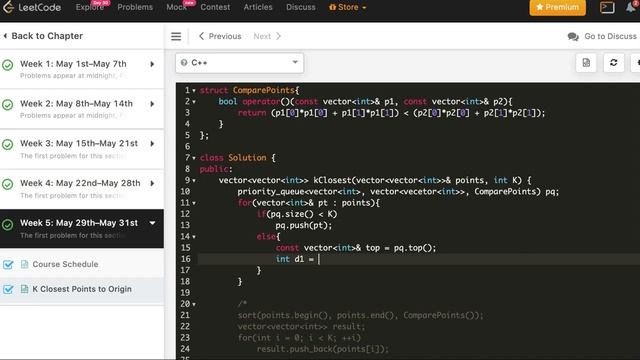Click 'const vector<int>& top = pq.top();'

pyautogui.click(x=356, y=248)
